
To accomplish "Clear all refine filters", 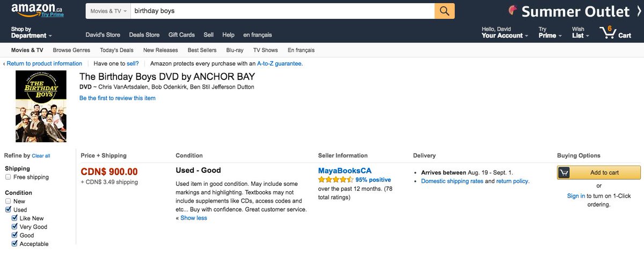I will point(41,156).
